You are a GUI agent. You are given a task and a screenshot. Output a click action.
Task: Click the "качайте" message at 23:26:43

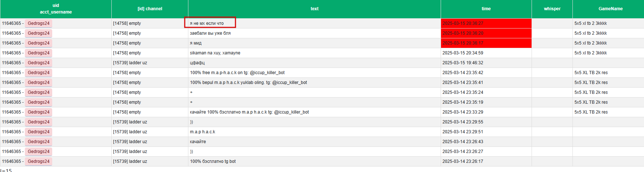coord(198,142)
